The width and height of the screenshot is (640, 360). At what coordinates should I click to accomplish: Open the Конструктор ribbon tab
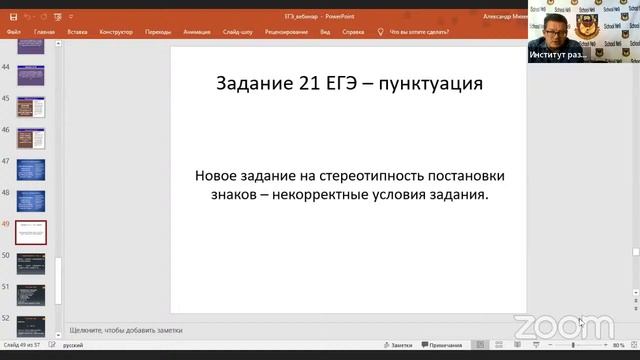(x=116, y=32)
